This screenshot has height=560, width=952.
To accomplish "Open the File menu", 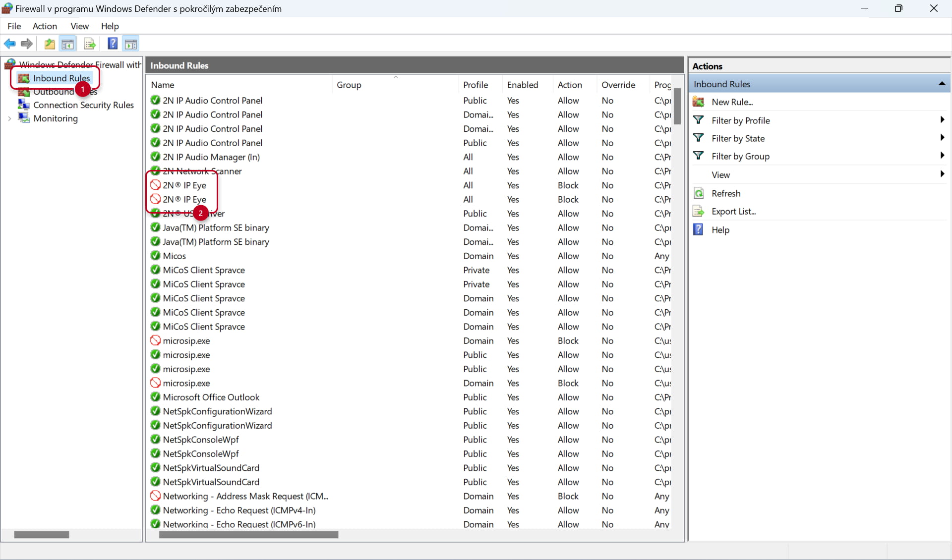I will (14, 26).
